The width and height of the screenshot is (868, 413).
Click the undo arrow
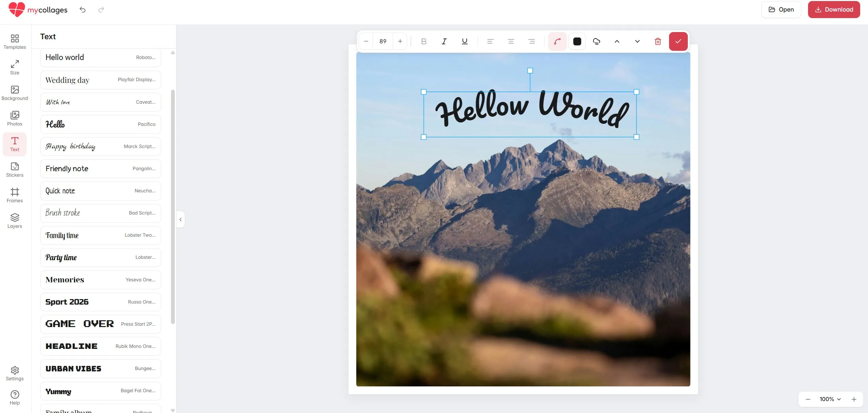(82, 10)
